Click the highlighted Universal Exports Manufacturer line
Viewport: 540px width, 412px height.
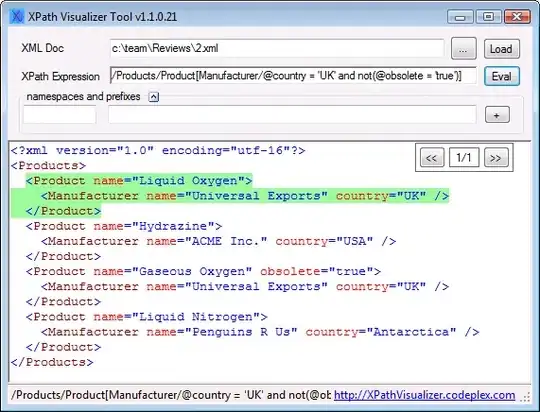(x=245, y=196)
